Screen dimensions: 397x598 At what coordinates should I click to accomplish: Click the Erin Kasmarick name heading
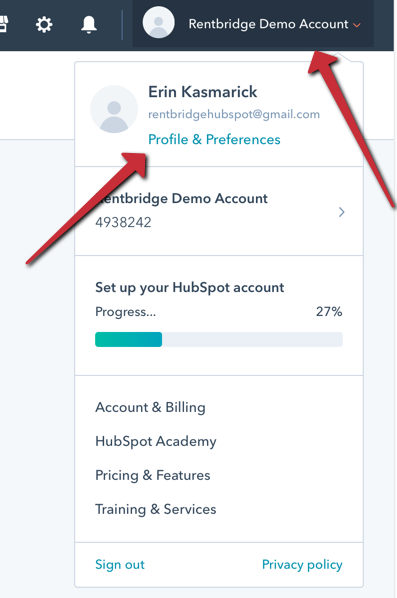click(x=203, y=92)
